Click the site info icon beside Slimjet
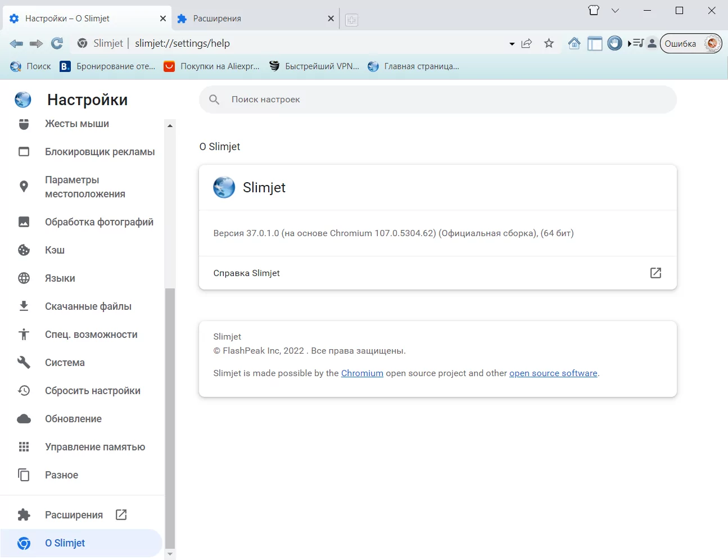The width and height of the screenshot is (728, 560). [83, 43]
